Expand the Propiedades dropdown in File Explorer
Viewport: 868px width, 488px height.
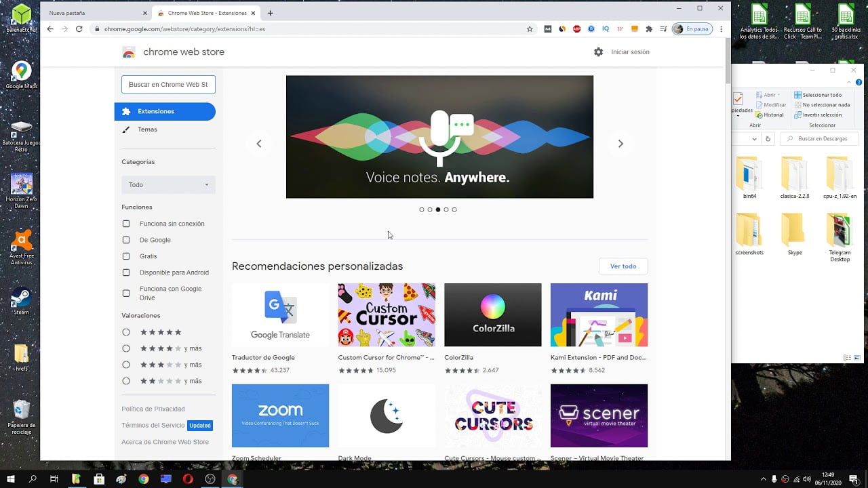click(738, 115)
